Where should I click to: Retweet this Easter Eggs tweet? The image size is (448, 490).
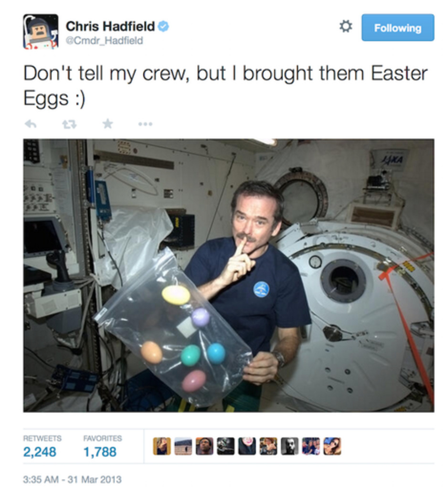click(69, 124)
